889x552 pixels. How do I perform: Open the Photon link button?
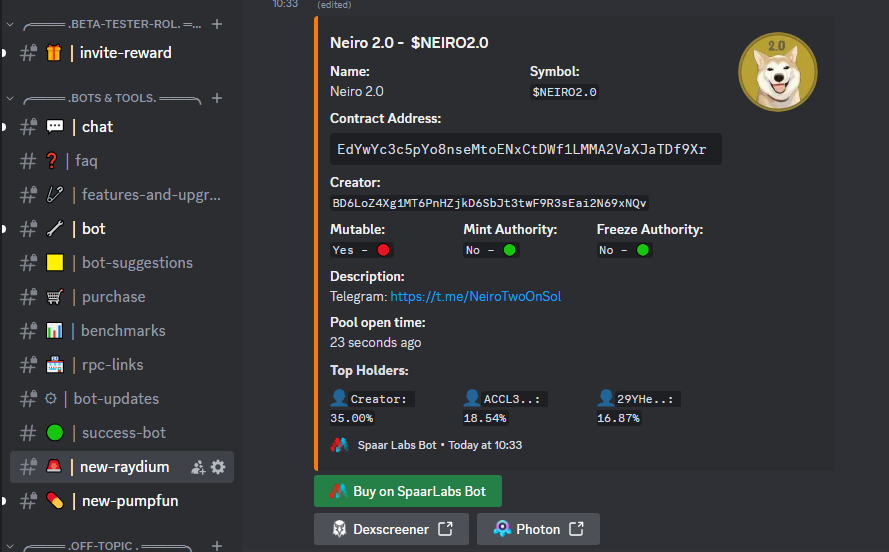(x=538, y=529)
